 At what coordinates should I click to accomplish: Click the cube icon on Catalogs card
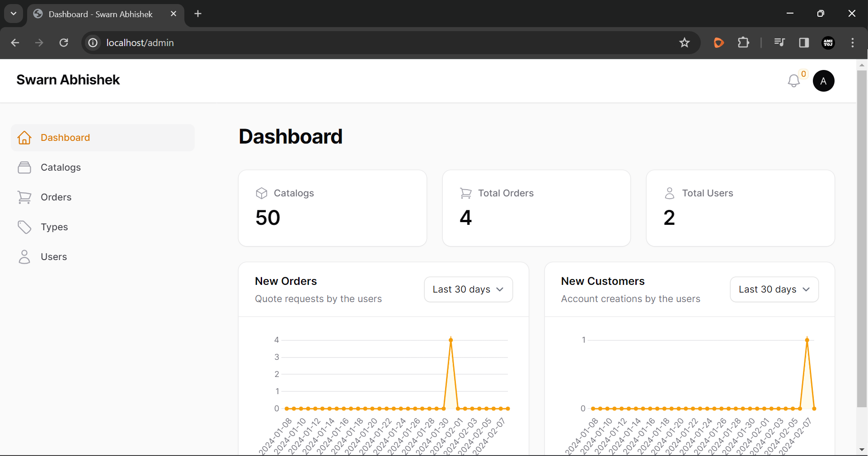pyautogui.click(x=262, y=193)
